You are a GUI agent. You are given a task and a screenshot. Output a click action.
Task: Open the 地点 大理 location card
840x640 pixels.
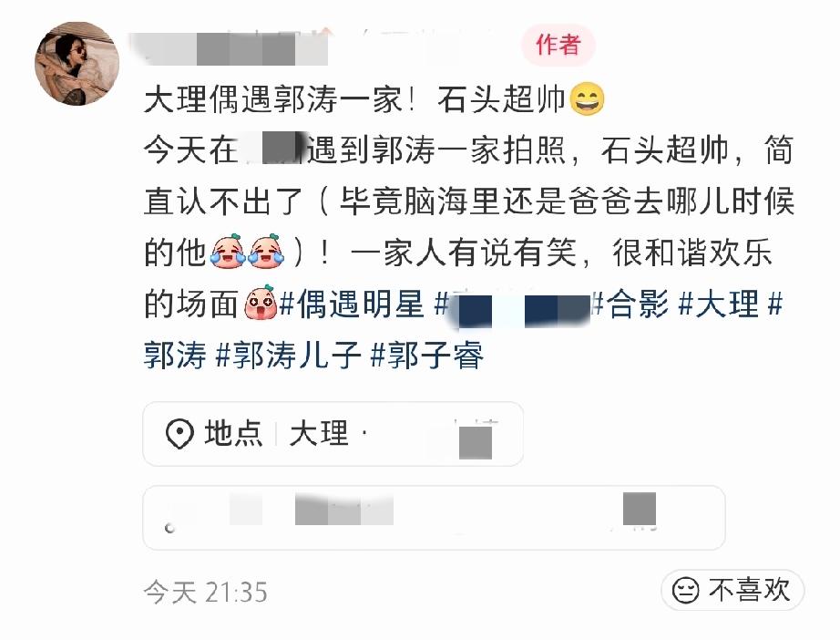(x=333, y=434)
